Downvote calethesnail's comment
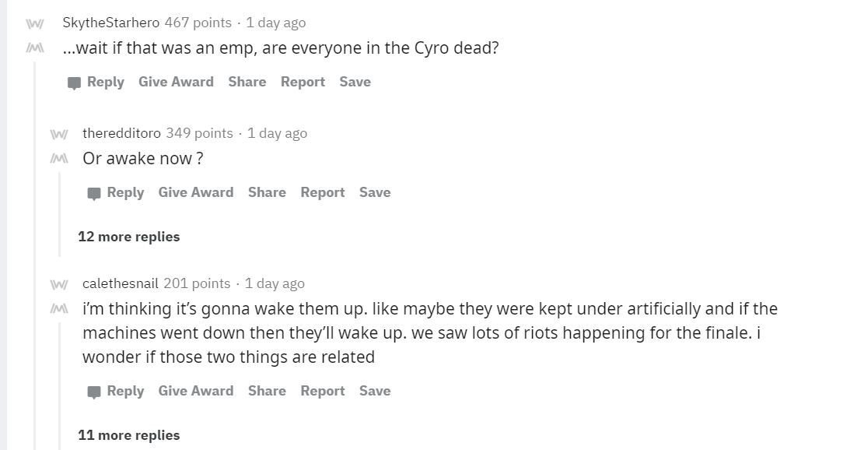Viewport: 868px width, 450px height. (58, 309)
